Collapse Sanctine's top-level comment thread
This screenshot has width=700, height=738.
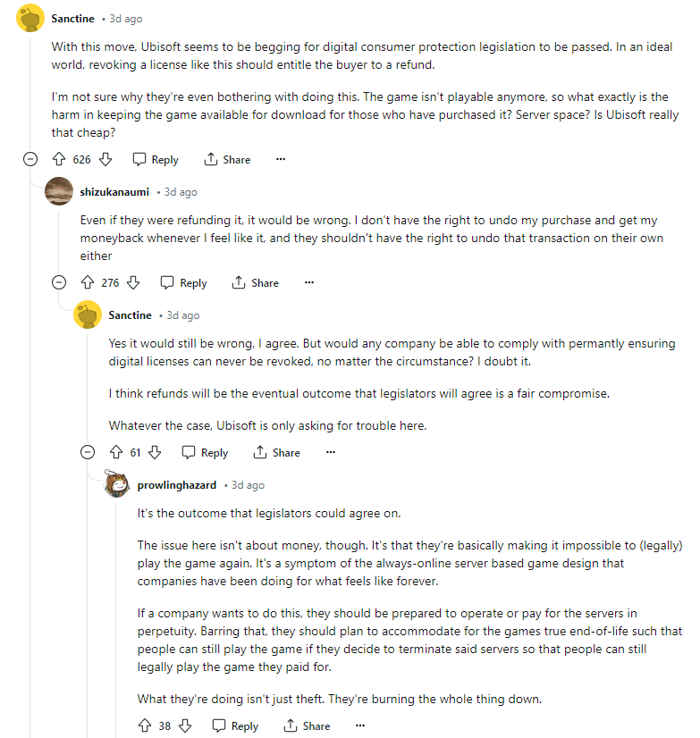point(30,160)
